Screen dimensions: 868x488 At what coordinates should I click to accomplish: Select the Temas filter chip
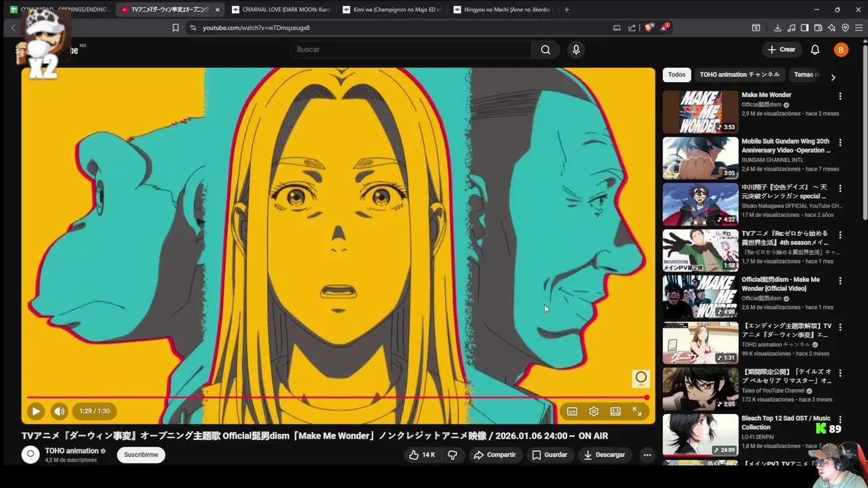[x=805, y=75]
